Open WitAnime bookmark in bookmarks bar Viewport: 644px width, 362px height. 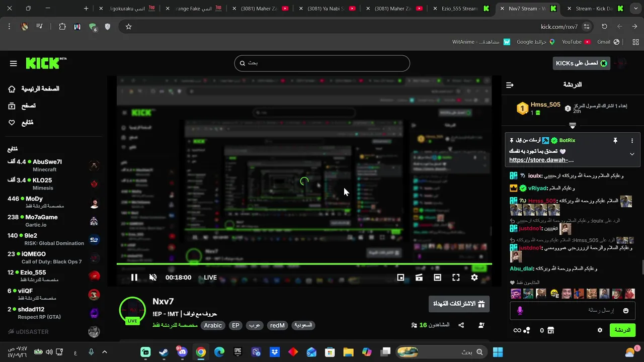click(481, 42)
